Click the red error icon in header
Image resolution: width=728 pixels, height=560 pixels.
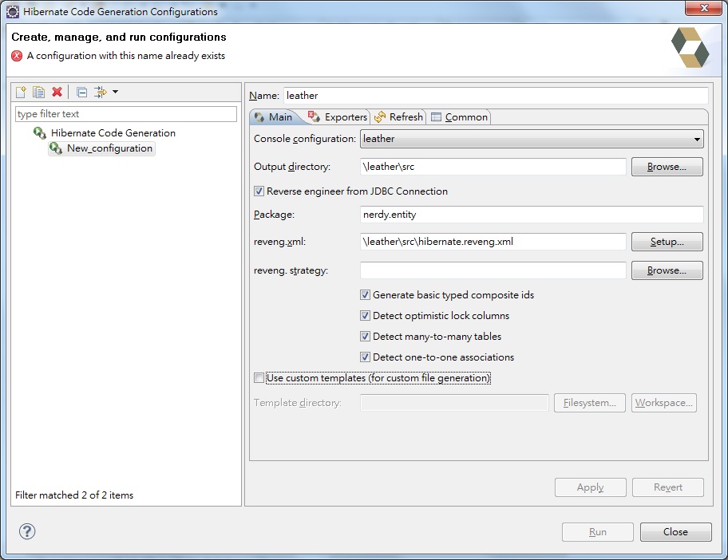pos(17,56)
